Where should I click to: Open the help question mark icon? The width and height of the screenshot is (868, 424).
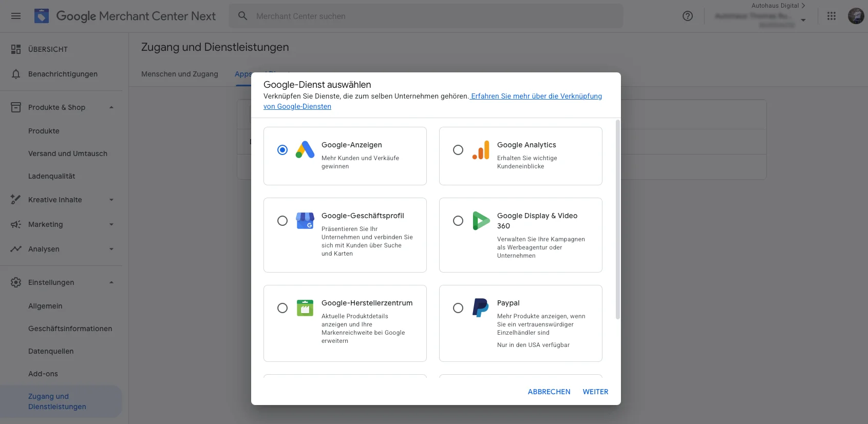(x=687, y=16)
